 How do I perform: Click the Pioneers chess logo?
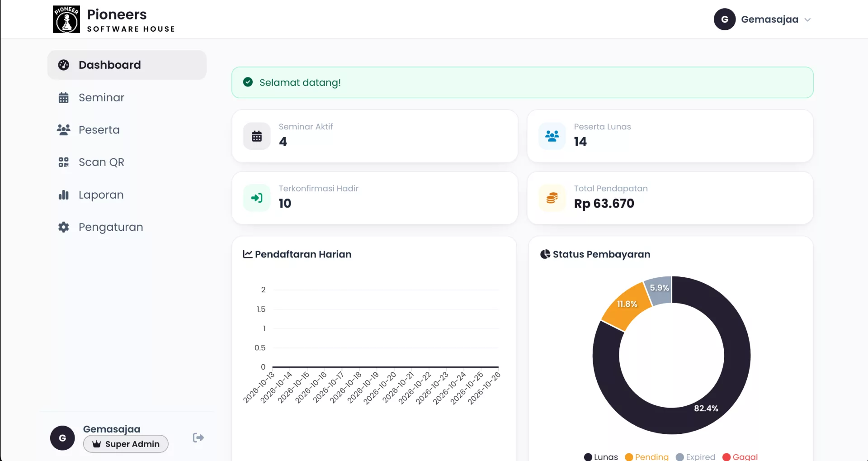66,19
